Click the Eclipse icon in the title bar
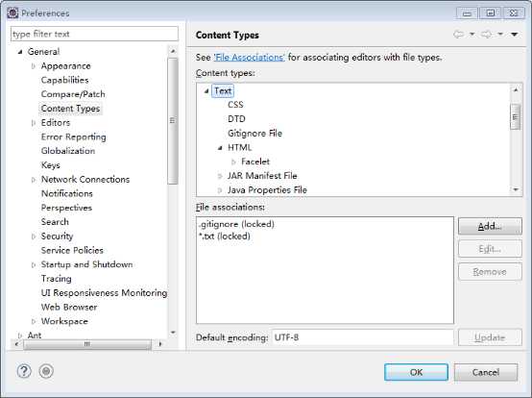This screenshot has height=398, width=532. (12, 12)
